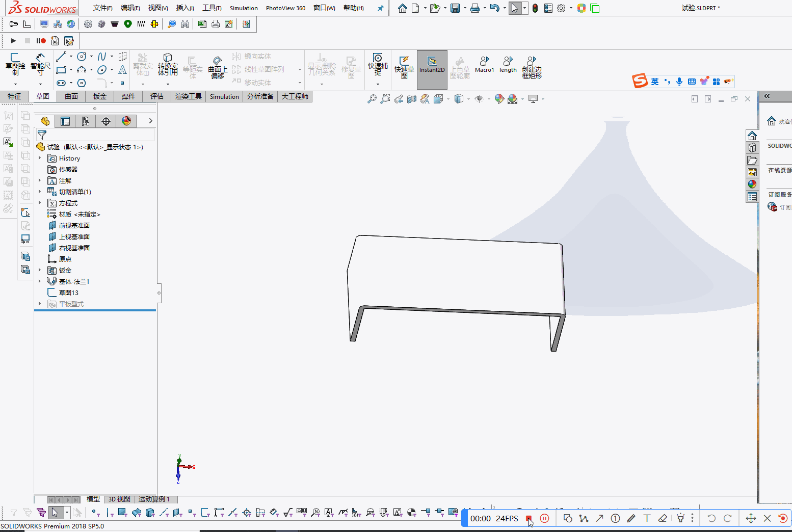Open the 文件(F) menu

click(103, 8)
